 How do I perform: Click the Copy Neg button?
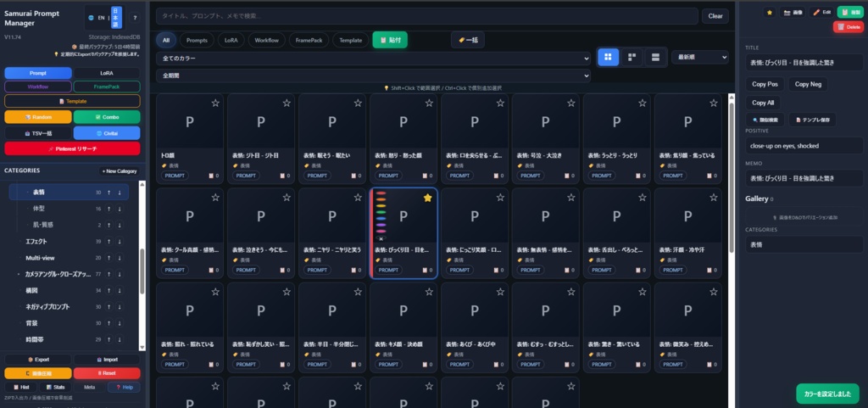click(808, 84)
